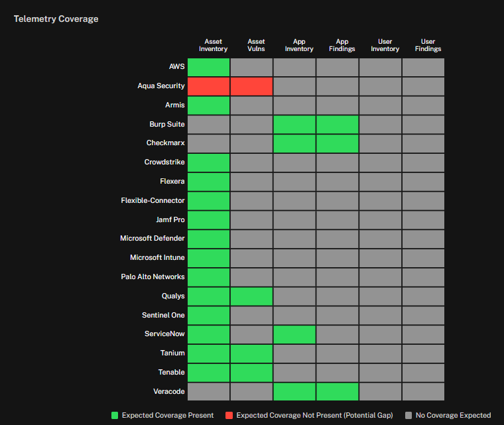Select Flexera Asset Inventory cell
504x425 pixels.
[x=209, y=182]
